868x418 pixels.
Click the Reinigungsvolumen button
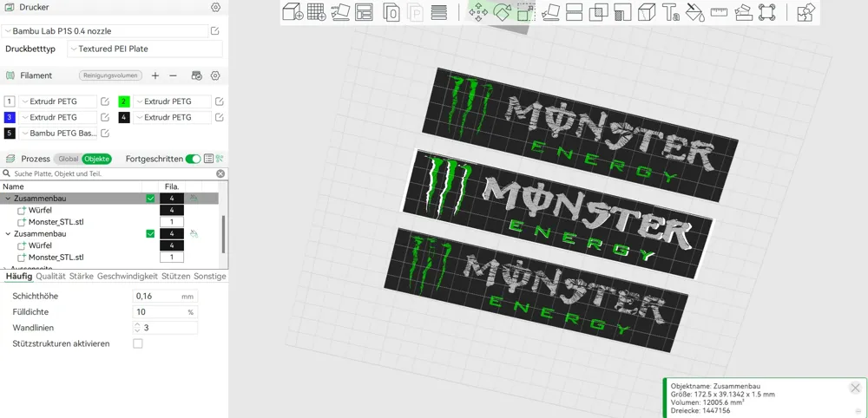click(x=111, y=75)
